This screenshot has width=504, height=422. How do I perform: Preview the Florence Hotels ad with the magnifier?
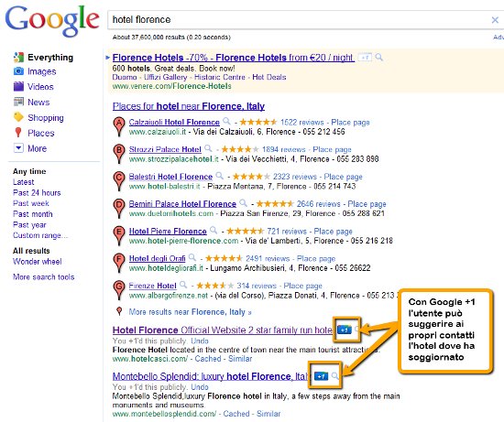click(379, 58)
